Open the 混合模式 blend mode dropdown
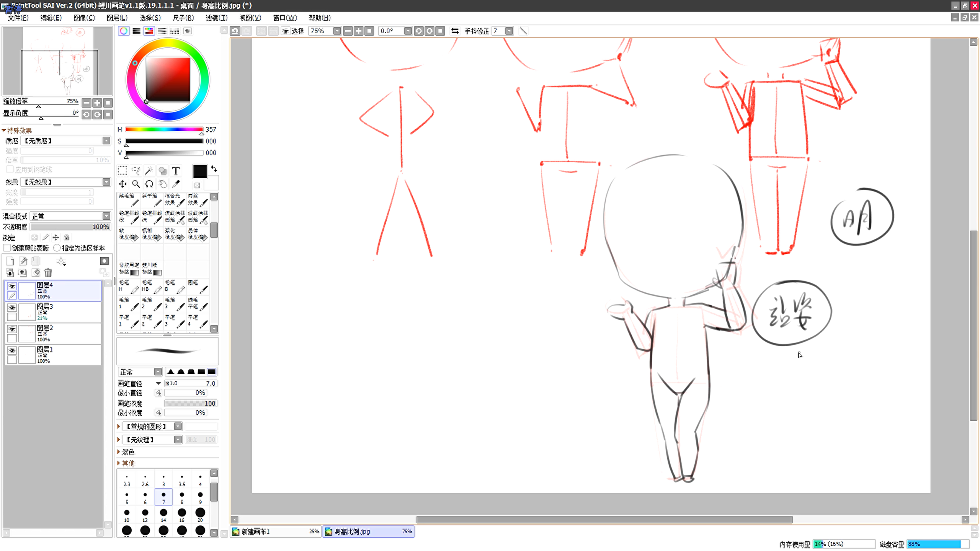The width and height of the screenshot is (980, 551). pyautogui.click(x=106, y=216)
